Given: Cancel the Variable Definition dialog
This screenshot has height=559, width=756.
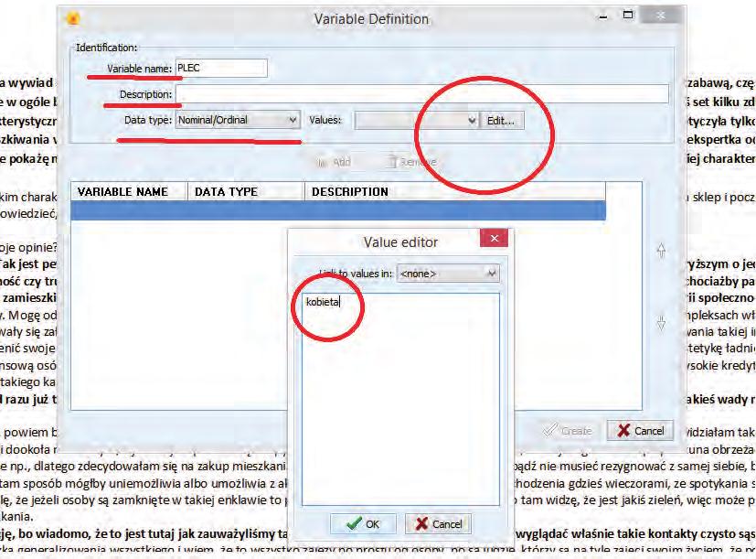Looking at the screenshot, I should (x=640, y=431).
